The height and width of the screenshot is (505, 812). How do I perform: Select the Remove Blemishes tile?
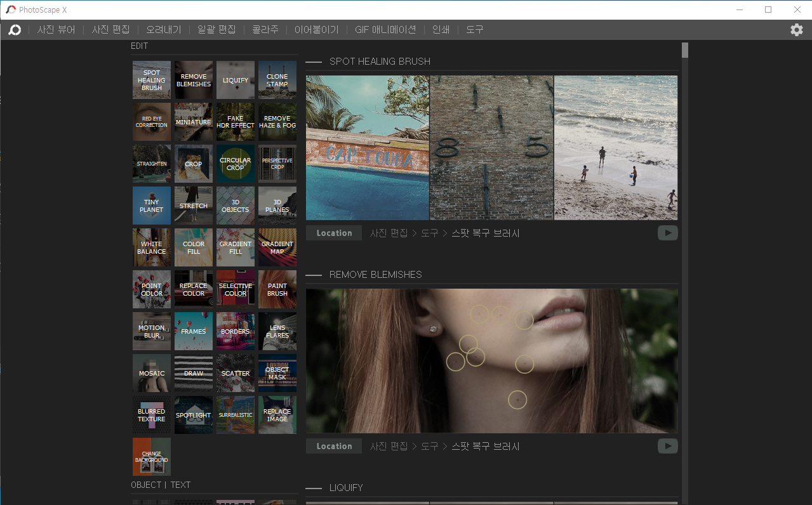point(194,80)
